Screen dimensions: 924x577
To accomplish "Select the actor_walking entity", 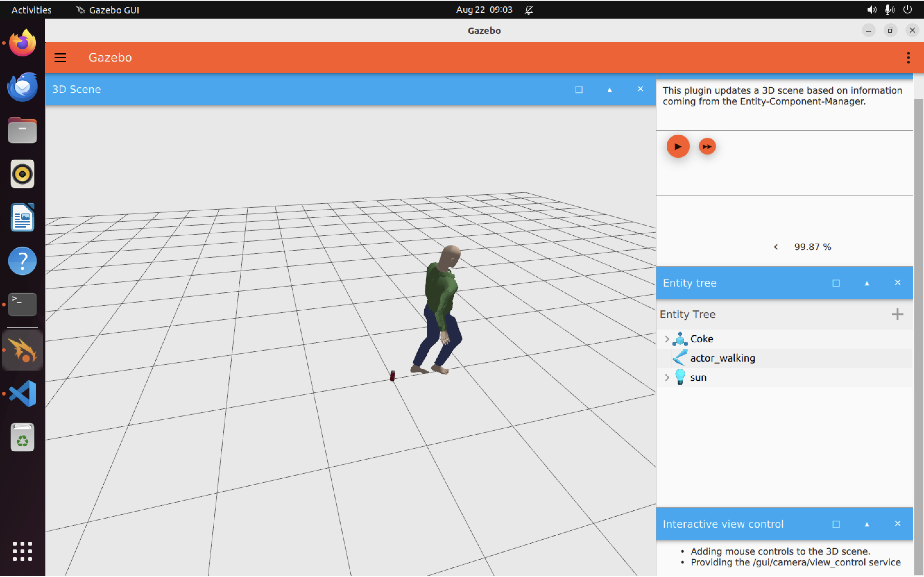I will (x=722, y=358).
